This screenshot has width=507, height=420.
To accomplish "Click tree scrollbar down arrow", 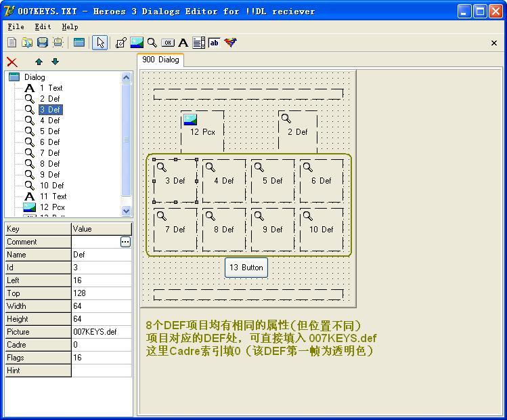I will pos(126,211).
